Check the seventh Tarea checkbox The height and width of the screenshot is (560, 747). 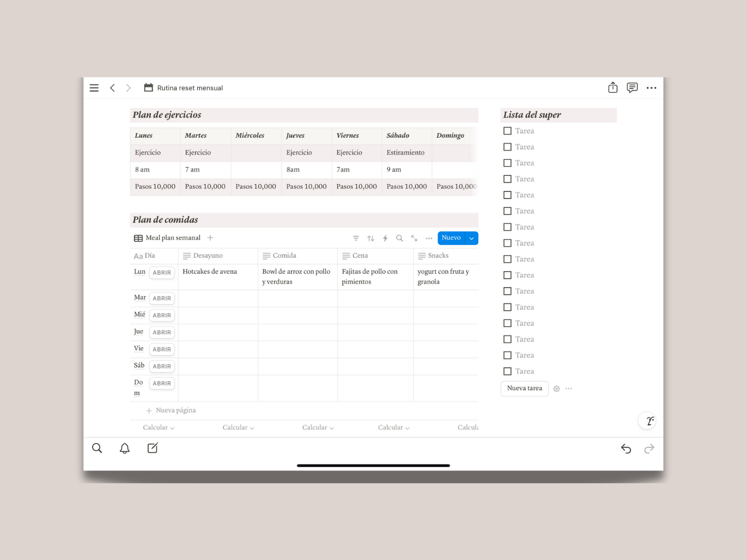pyautogui.click(x=507, y=227)
